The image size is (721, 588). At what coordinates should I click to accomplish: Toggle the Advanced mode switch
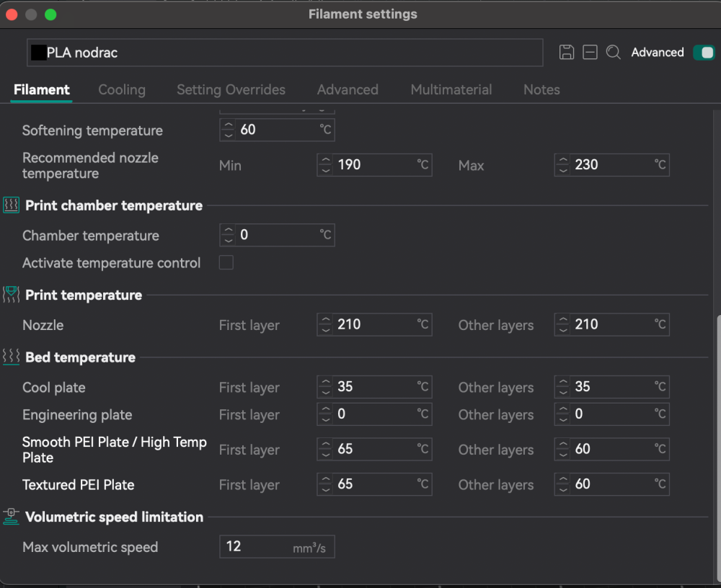[x=703, y=53]
